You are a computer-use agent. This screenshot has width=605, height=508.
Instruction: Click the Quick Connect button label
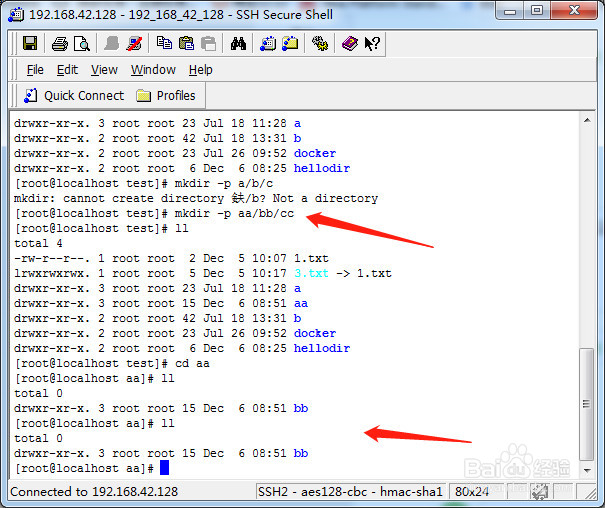[84, 96]
